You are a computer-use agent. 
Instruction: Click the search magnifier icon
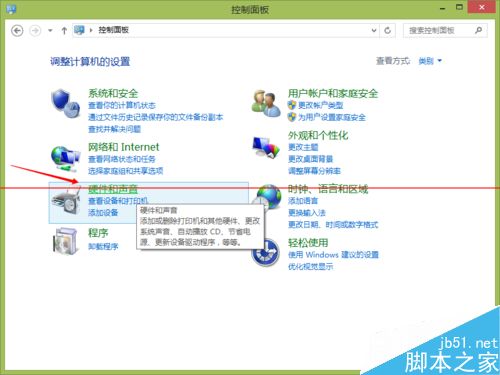[478, 30]
